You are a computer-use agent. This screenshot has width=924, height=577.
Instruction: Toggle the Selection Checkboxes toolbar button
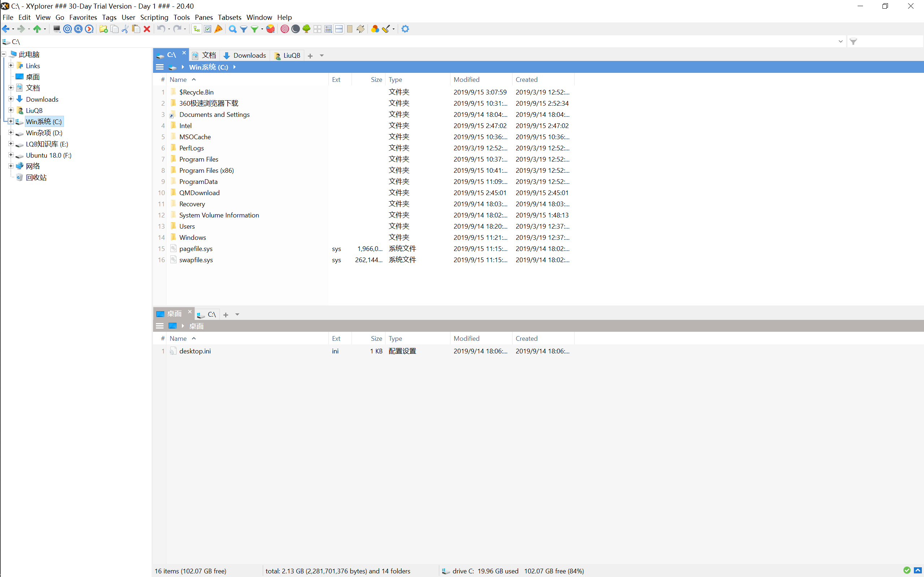207,29
